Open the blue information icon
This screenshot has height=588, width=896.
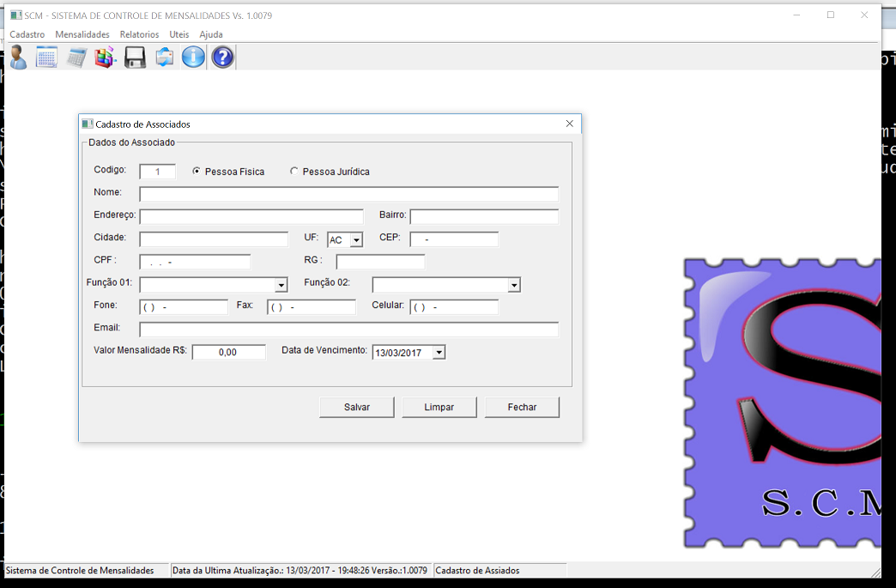click(193, 58)
